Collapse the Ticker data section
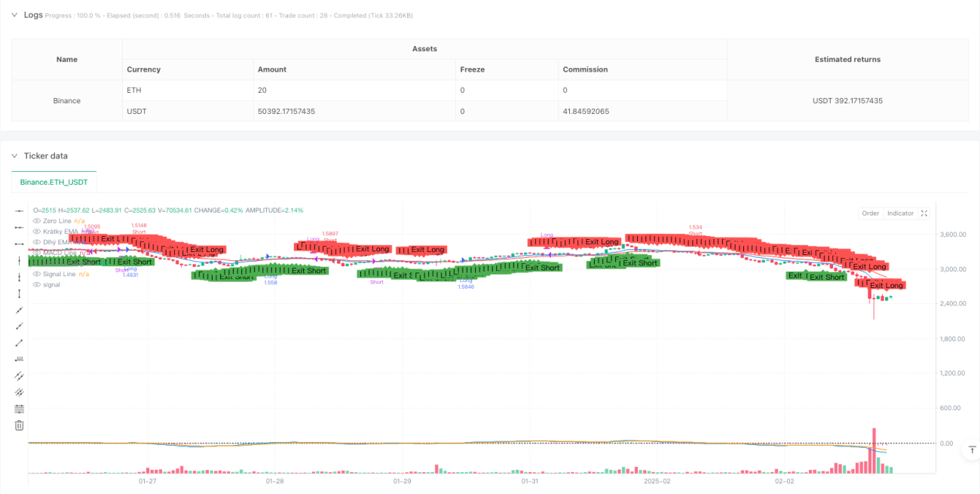Image resolution: width=980 pixels, height=494 pixels. point(14,155)
